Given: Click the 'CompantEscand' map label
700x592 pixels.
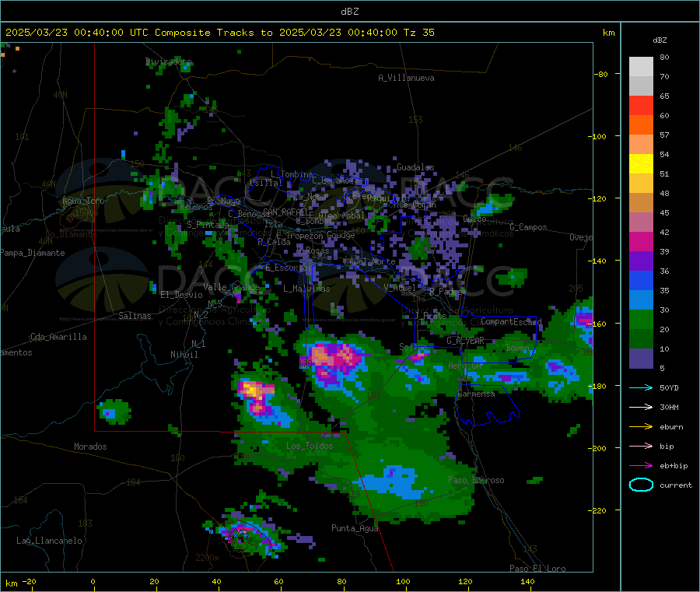Looking at the screenshot, I should coord(511,321).
